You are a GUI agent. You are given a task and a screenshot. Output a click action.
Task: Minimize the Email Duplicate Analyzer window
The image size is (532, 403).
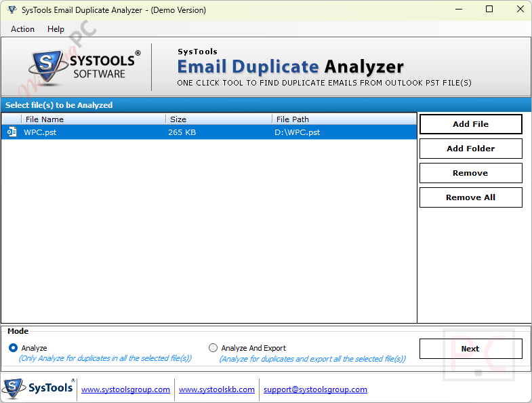tap(459, 9)
